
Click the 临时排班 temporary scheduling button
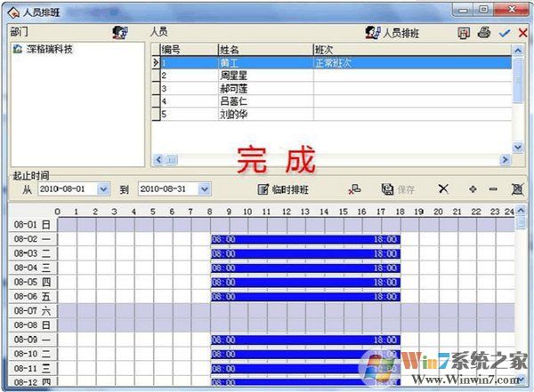point(283,189)
